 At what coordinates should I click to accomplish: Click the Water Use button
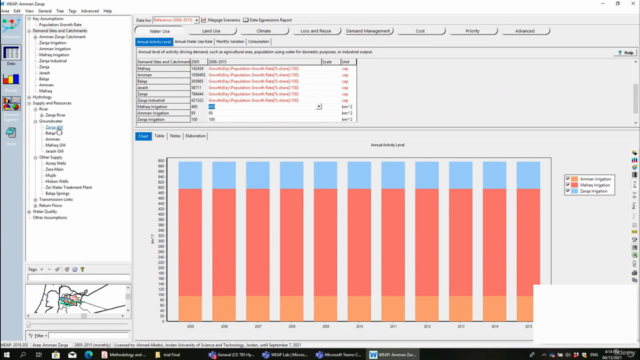point(159,31)
